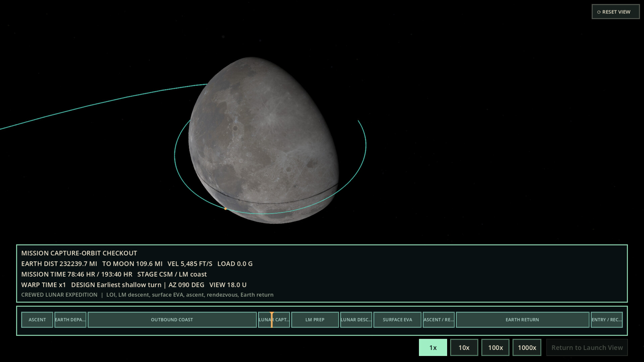
Task: Jump to the ASCENT mission phase
Action: [x=37, y=320]
